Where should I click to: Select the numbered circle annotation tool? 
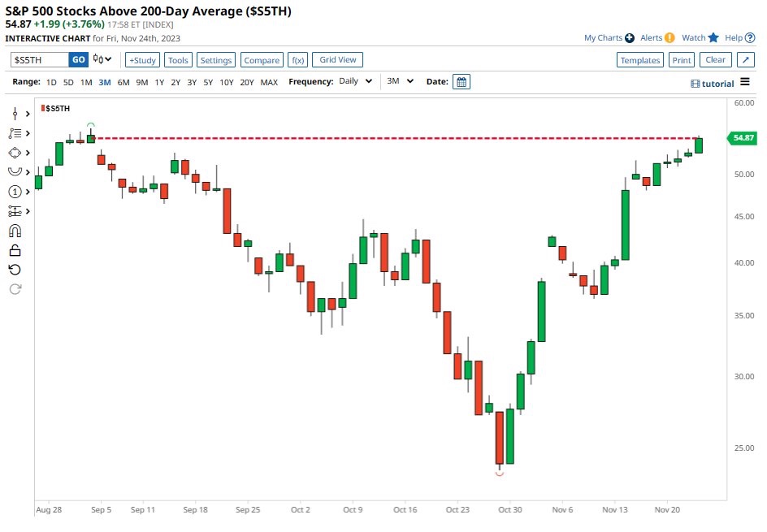(x=15, y=192)
